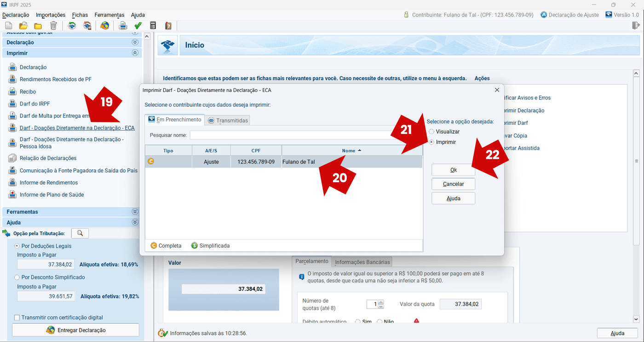Viewport: 644px width, 342px height.
Task: Choose Por Desconto Simplificado taxation option
Action: [17, 278]
